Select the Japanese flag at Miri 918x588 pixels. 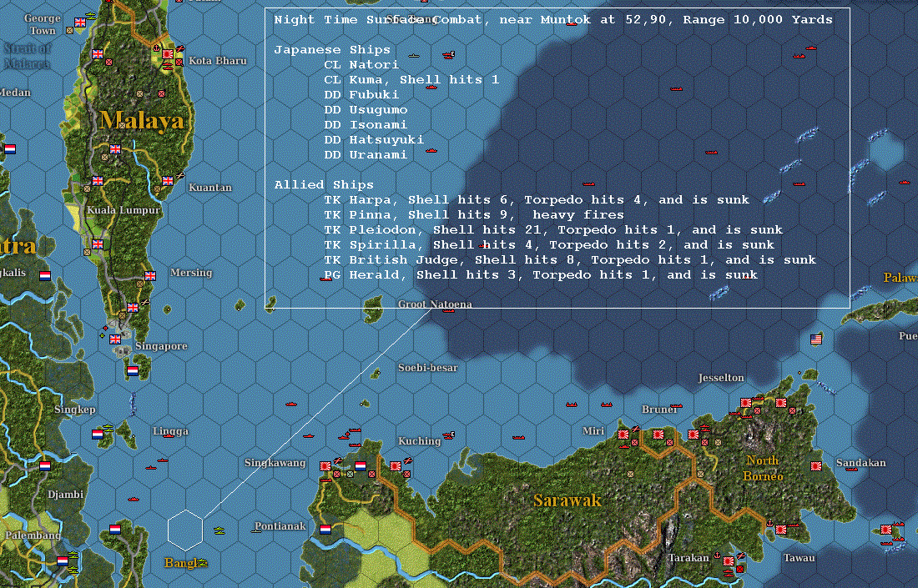coord(623,435)
